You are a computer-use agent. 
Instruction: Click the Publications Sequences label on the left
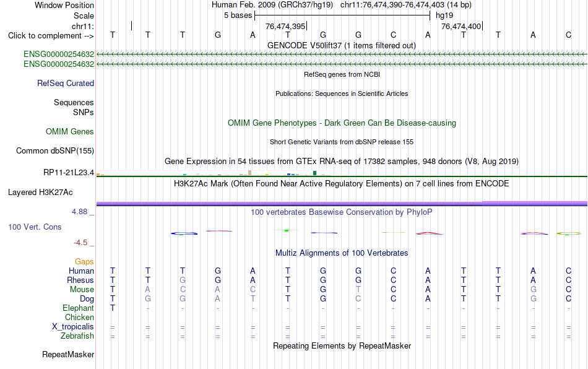(x=74, y=102)
